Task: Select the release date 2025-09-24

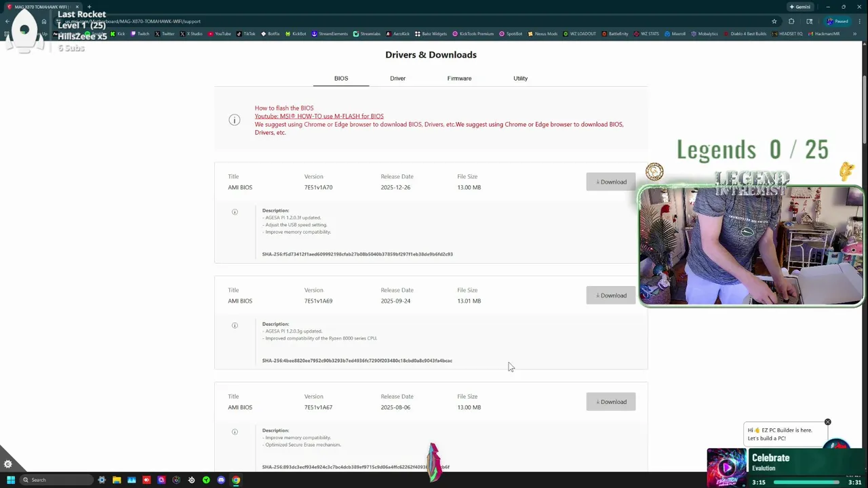Action: pyautogui.click(x=395, y=301)
